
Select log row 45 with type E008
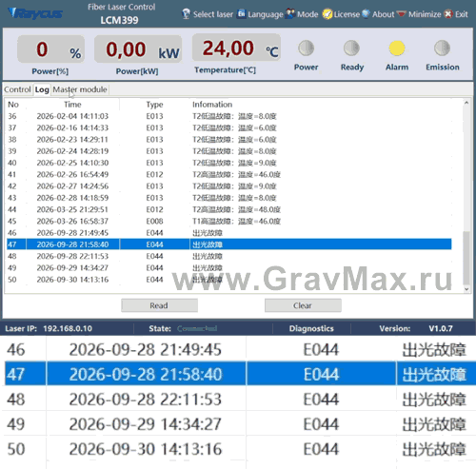pos(229,221)
